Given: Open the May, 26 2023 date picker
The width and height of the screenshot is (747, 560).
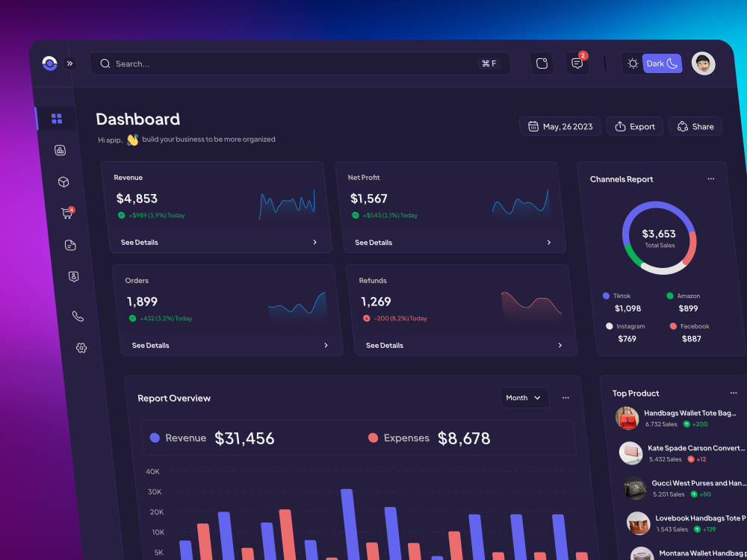Looking at the screenshot, I should 560,126.
